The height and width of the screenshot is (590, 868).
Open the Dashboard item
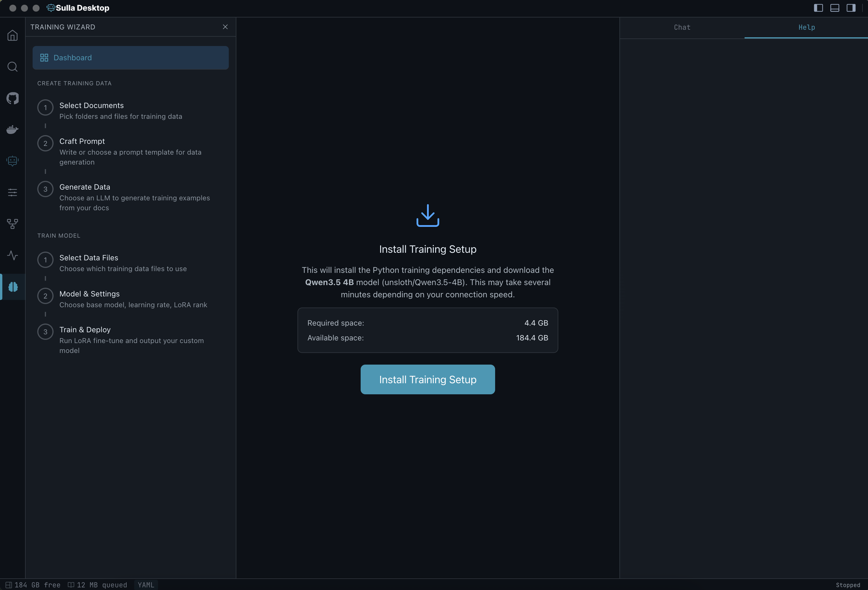(130, 58)
